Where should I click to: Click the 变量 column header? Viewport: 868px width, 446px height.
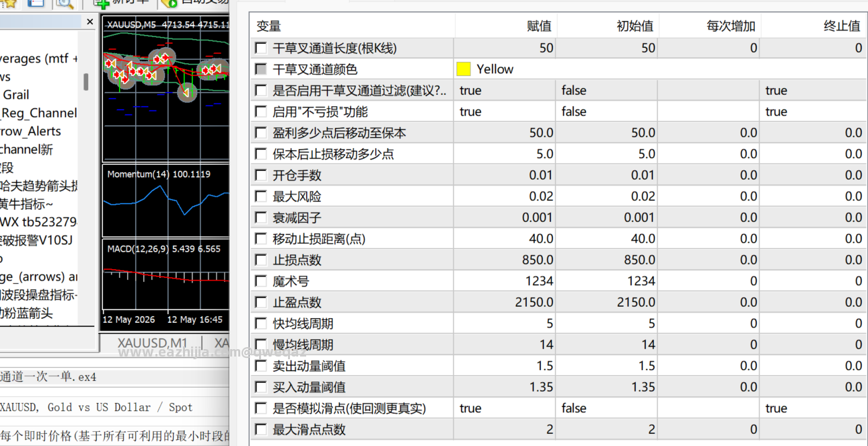353,26
